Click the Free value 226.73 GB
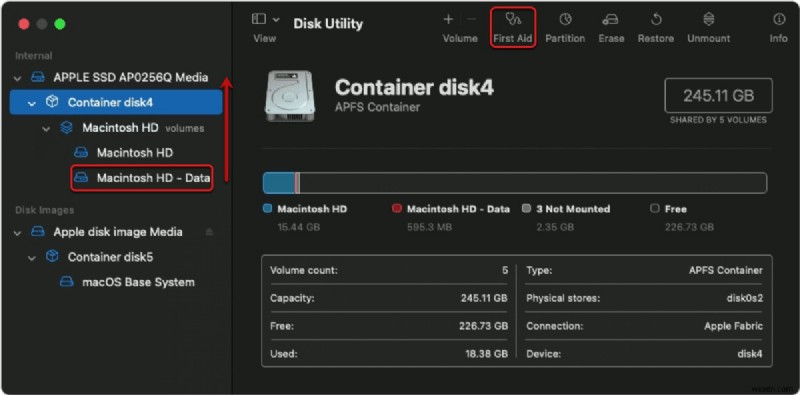 tap(484, 326)
